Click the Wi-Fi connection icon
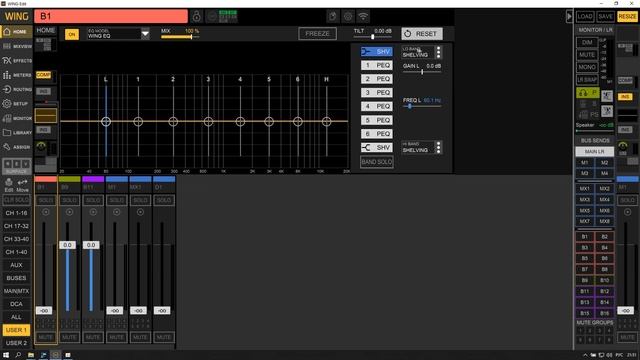The height and width of the screenshot is (360, 640). [363, 16]
